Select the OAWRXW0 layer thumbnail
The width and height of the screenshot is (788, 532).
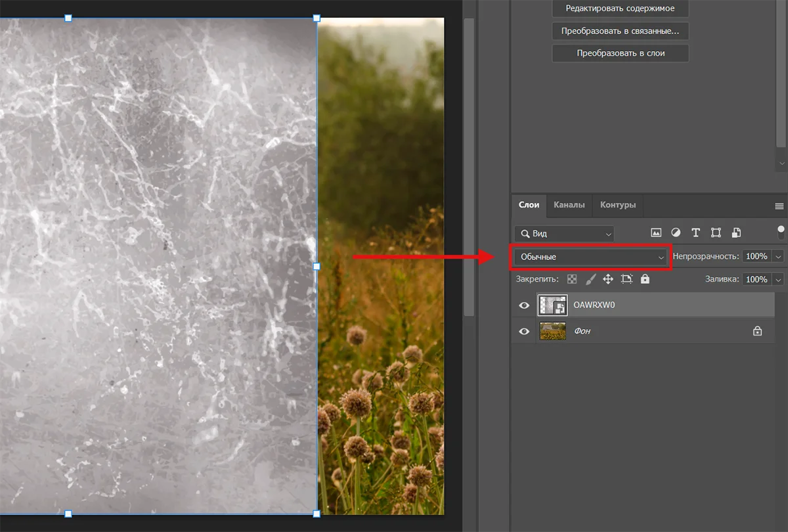click(552, 305)
